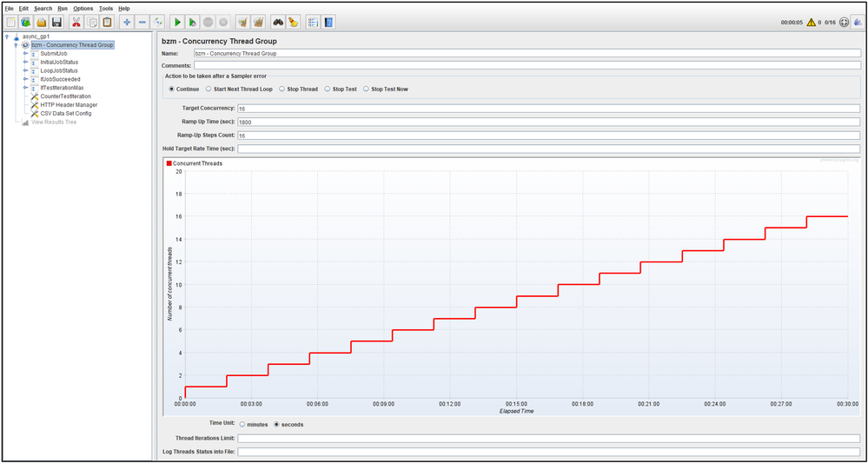Collapse the async_gp1 test plan node

(7, 37)
